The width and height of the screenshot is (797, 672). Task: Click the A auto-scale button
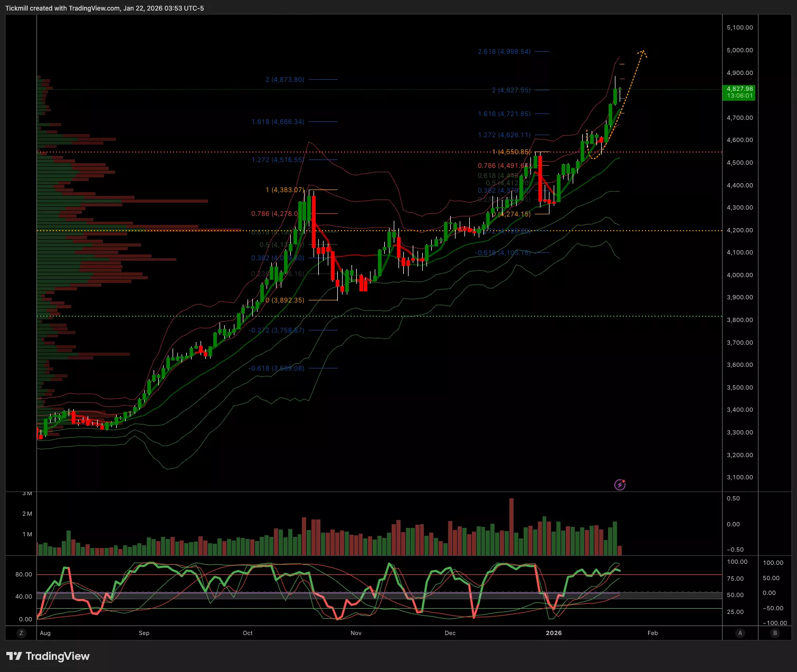coord(740,633)
